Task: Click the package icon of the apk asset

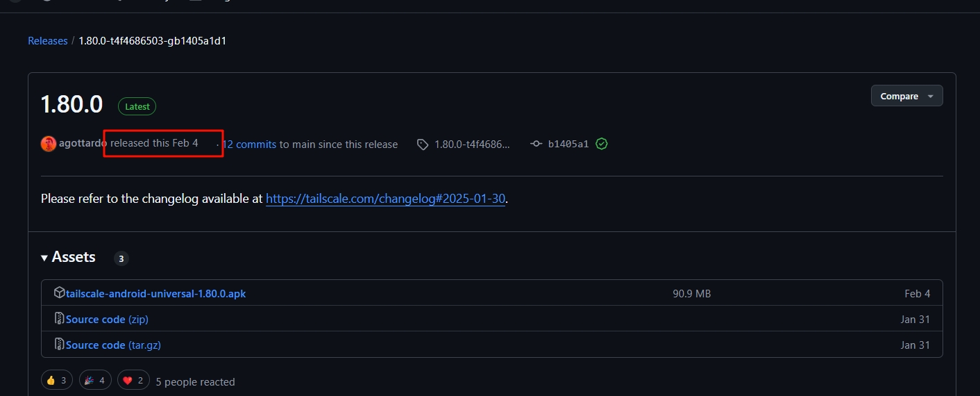Action: tap(60, 293)
